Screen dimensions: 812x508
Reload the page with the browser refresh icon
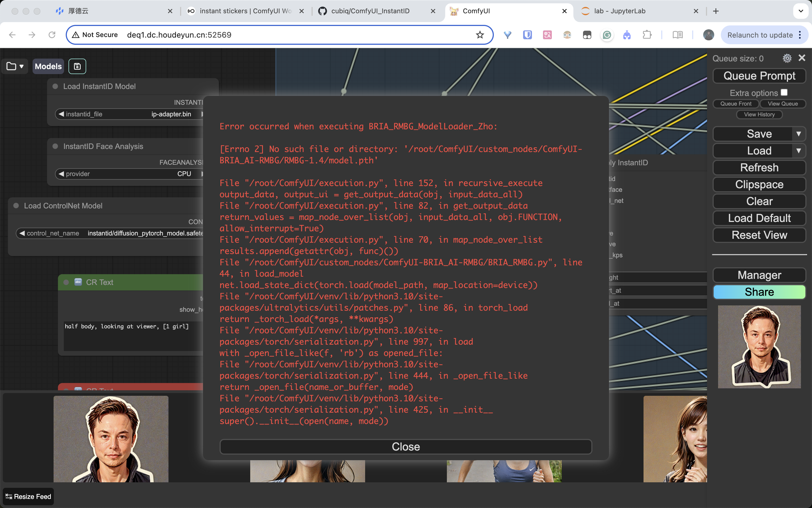pyautogui.click(x=52, y=35)
